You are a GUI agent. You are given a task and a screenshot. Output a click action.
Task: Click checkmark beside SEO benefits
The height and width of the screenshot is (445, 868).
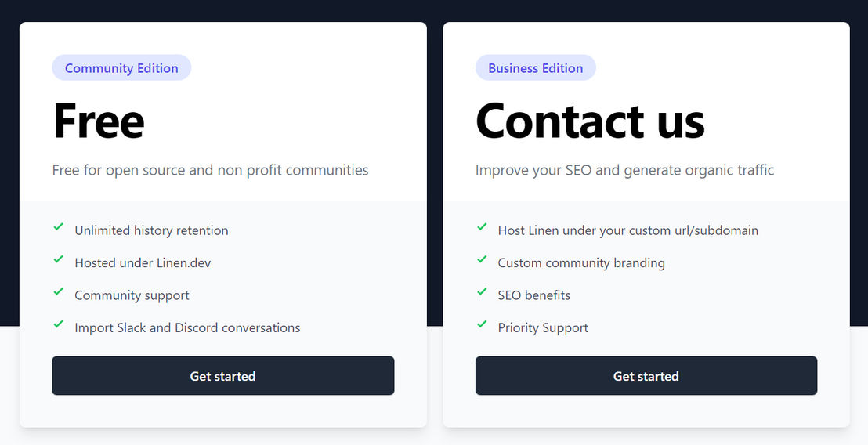pyautogui.click(x=482, y=291)
